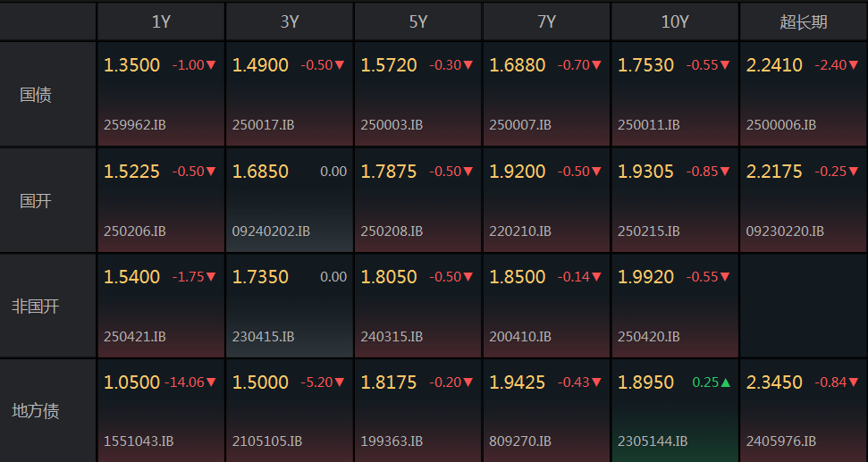The height and width of the screenshot is (462, 868).
Task: Open bond code 09240202.IB
Action: (271, 231)
